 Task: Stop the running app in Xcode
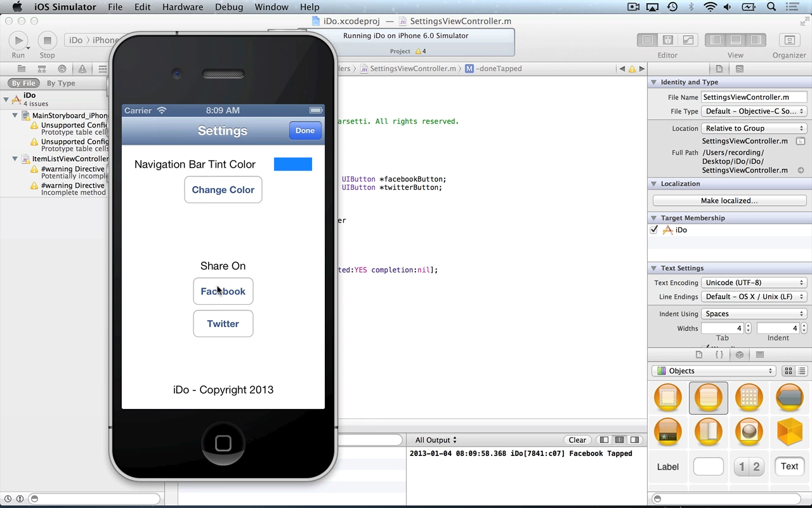[47, 41]
